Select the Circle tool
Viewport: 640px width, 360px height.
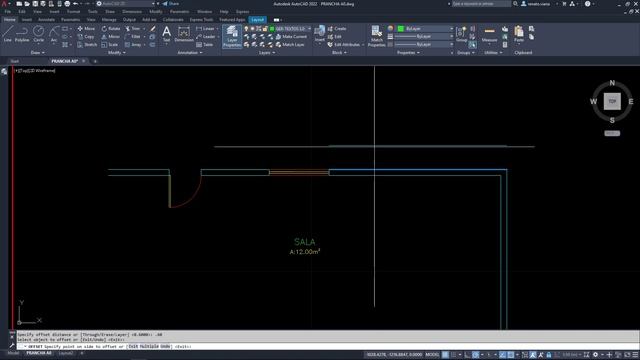38,34
